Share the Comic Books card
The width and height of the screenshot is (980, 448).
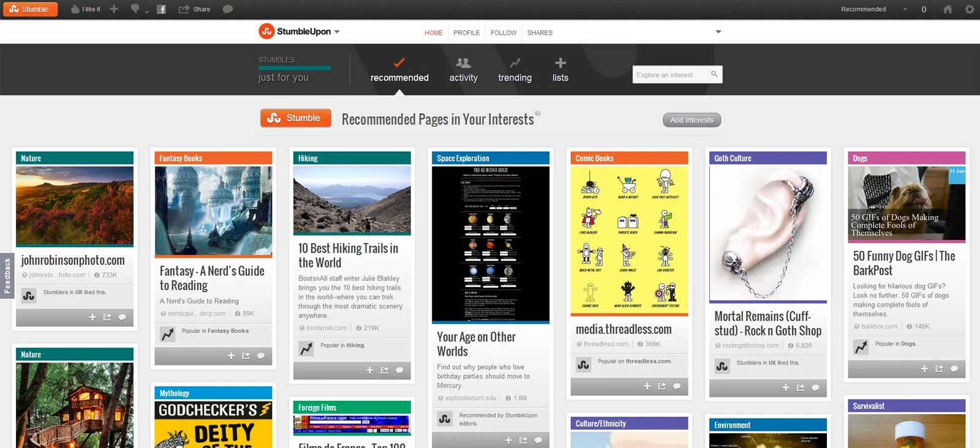coord(661,386)
